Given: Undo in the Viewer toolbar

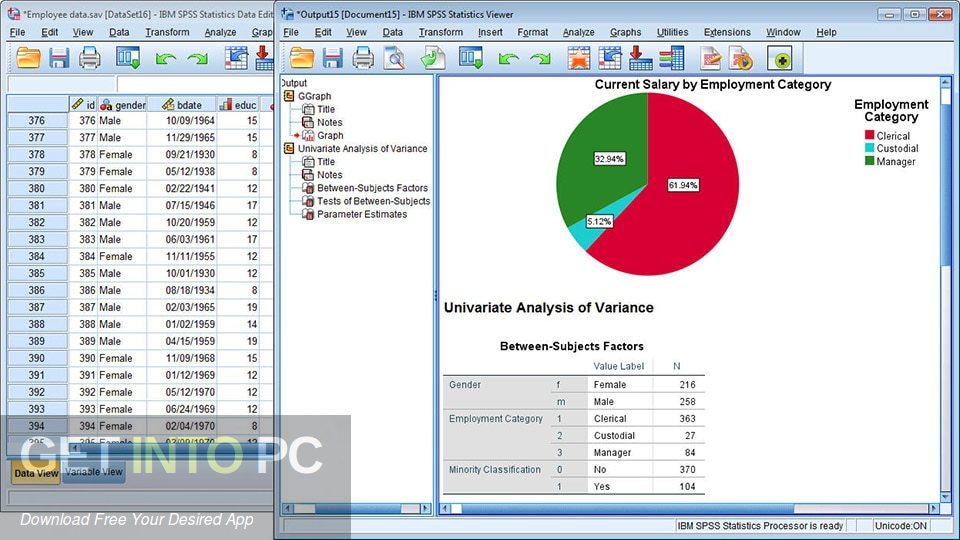Looking at the screenshot, I should pos(508,59).
